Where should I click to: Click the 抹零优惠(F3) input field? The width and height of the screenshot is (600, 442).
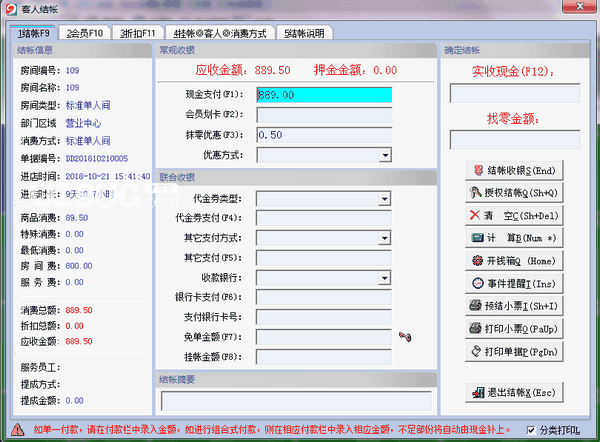coord(324,135)
